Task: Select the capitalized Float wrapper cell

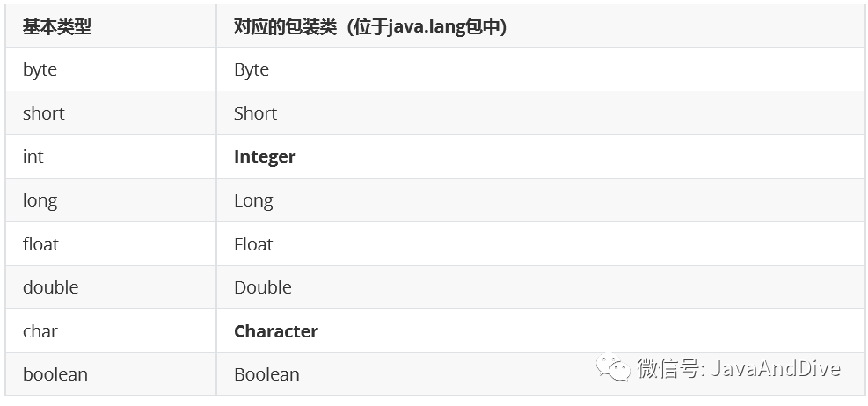Action: pyautogui.click(x=540, y=244)
